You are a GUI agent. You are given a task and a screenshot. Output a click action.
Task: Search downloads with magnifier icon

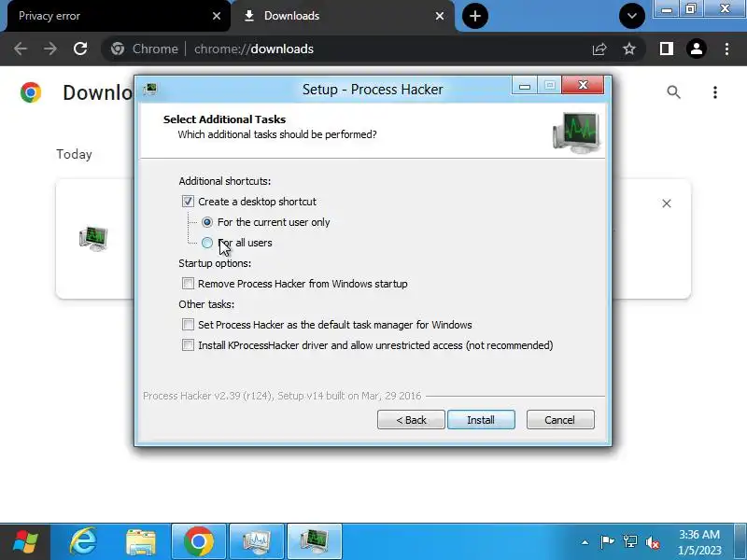pos(673,91)
